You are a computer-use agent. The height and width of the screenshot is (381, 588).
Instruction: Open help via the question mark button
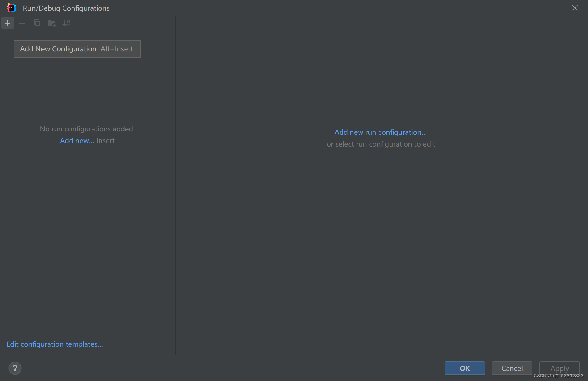tap(15, 368)
